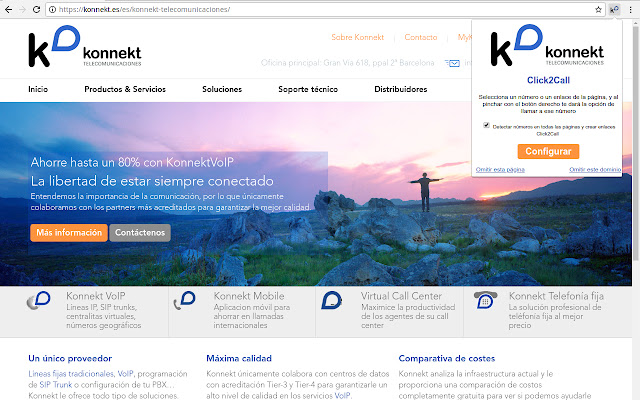
Task: Click the 'Omitir esta página' link
Action: click(500, 169)
